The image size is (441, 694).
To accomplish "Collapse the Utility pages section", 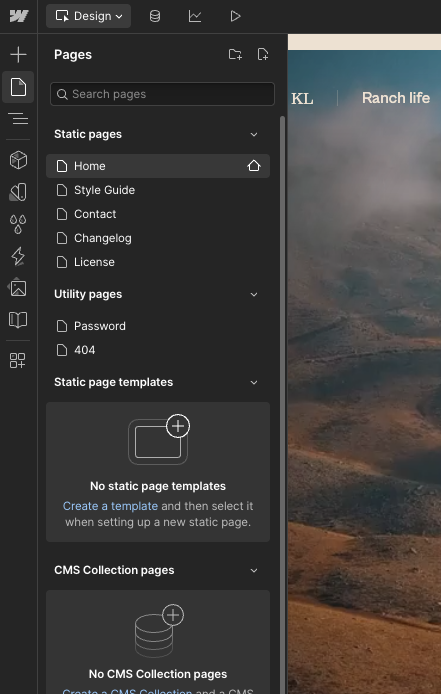I will tap(254, 294).
